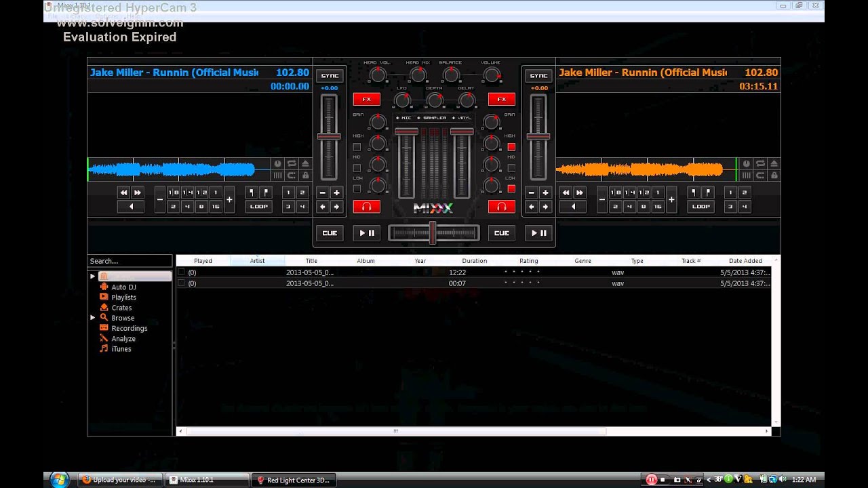868x488 pixels.
Task: Enable FX on right channel
Action: click(502, 99)
